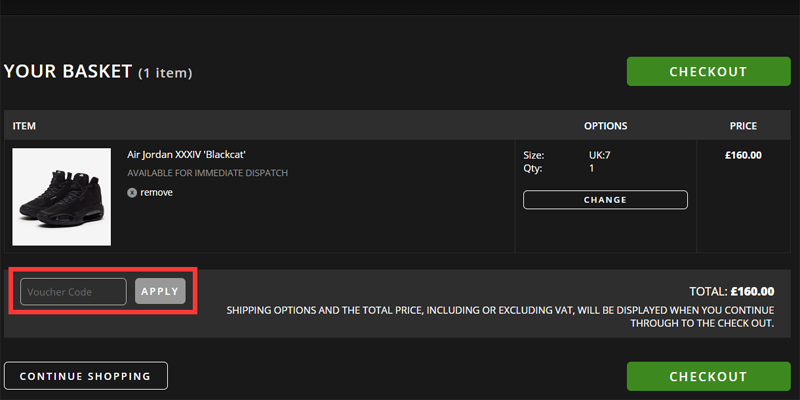Viewport: 800px width, 400px height.
Task: Click the item price £160.00 in Price column
Action: (x=743, y=156)
